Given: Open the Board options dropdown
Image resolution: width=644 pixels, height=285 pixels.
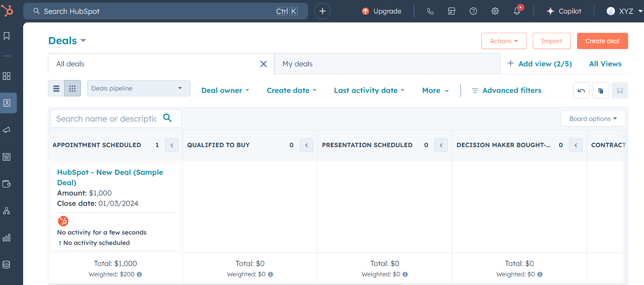Looking at the screenshot, I should (593, 119).
